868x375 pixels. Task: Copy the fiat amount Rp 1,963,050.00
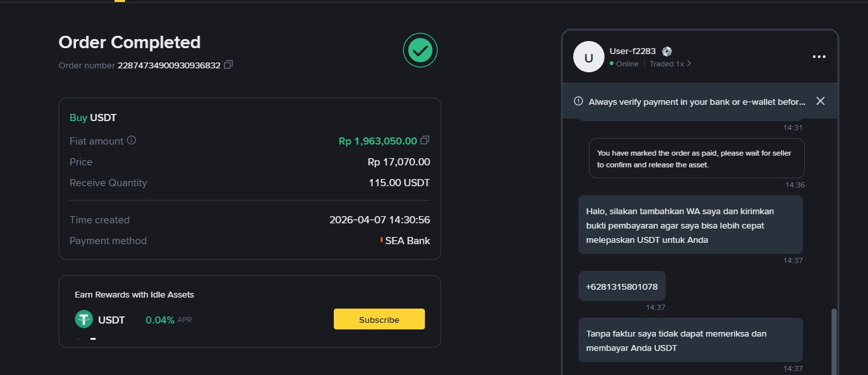(425, 141)
